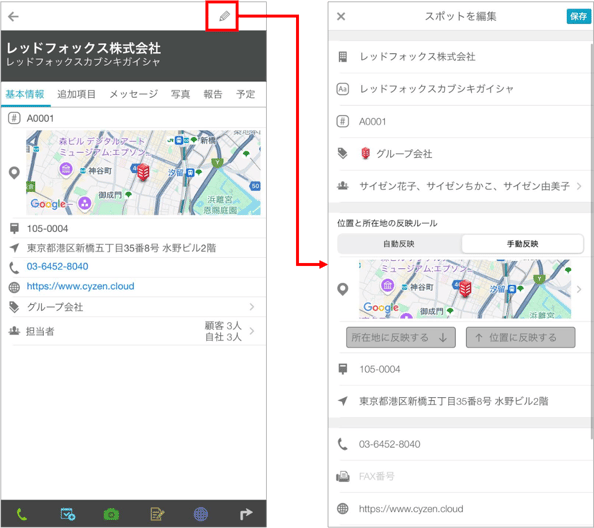
Task: Tap the directions arrow icon in bottom bar
Action: point(246,514)
